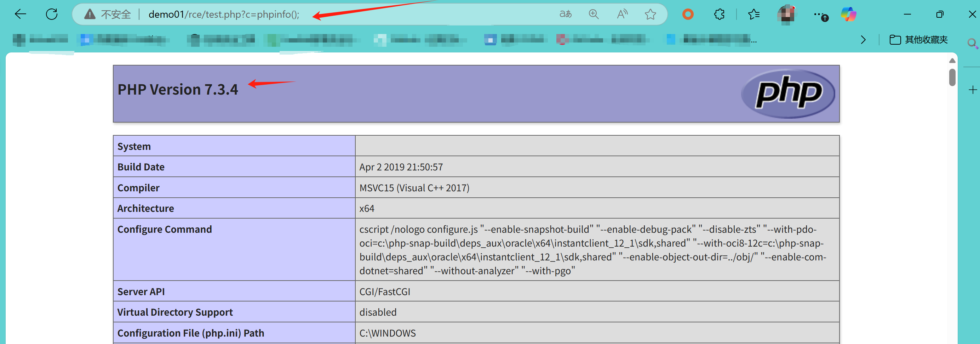
Task: Launch Copilot from the toolbar
Action: coord(848,15)
